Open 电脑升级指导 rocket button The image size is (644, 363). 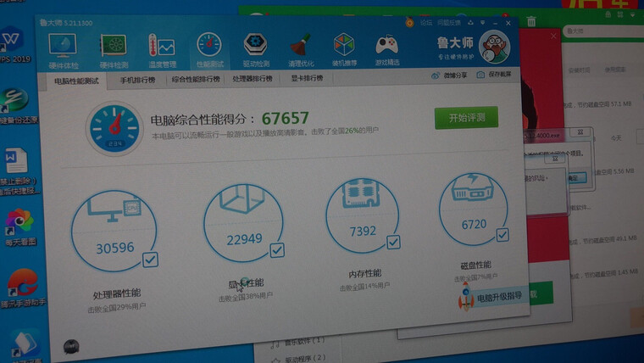492,296
